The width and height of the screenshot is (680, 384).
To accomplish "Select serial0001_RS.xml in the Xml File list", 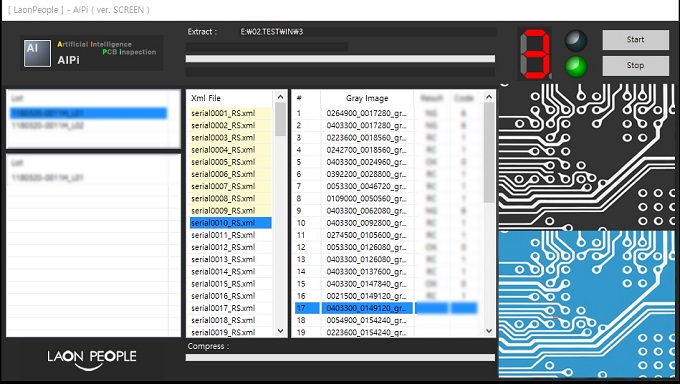I will point(231,113).
